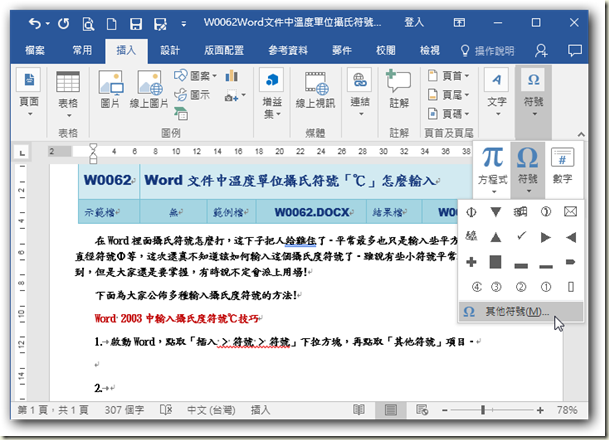This screenshot has width=609, height=440.
Task: Switch to the 檢視 tab
Action: [x=430, y=50]
